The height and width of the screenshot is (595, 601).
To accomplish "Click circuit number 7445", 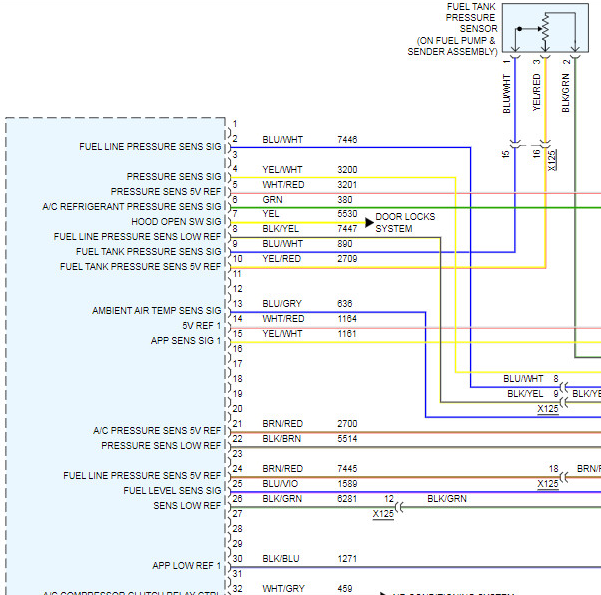I will pyautogui.click(x=347, y=468).
